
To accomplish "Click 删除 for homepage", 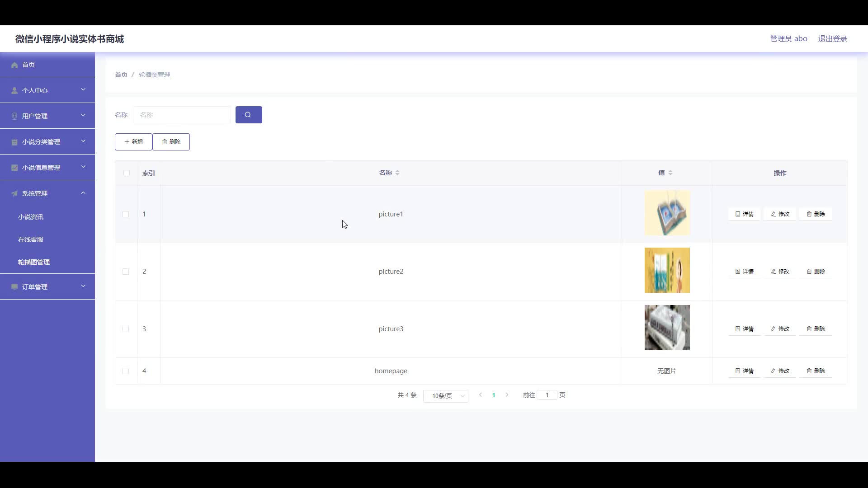I will [816, 371].
